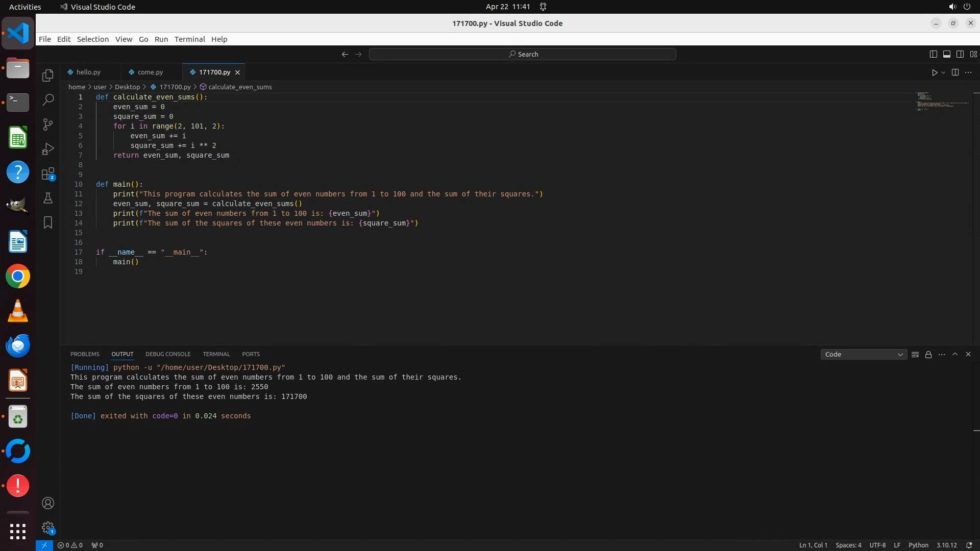Image resolution: width=980 pixels, height=551 pixels.
Task: Toggle output auto-scroll lock icon
Action: pyautogui.click(x=928, y=355)
